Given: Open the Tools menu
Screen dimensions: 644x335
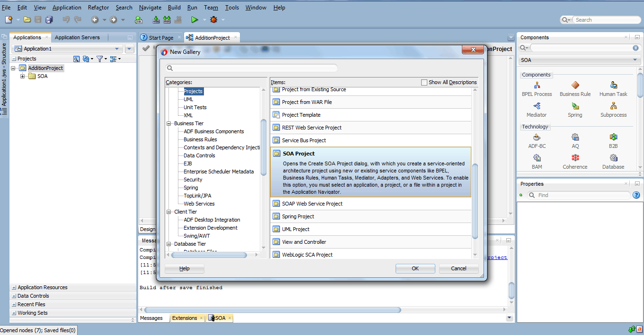Looking at the screenshot, I should (232, 8).
